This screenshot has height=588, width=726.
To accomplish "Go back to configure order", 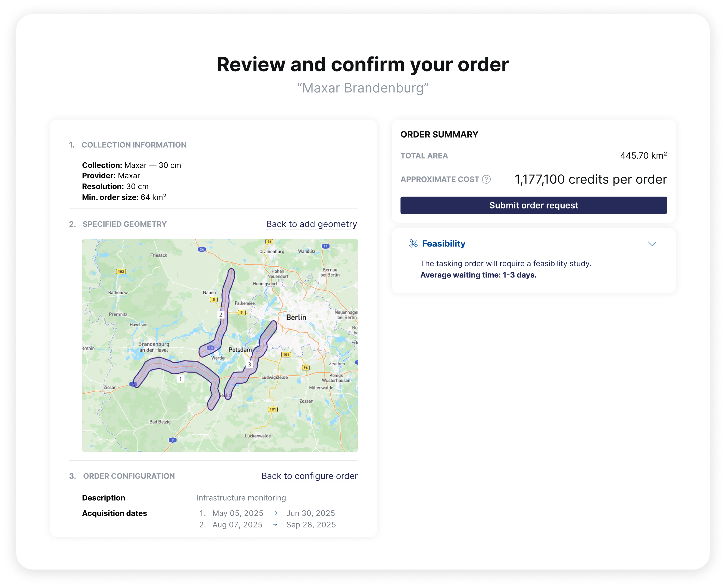I will click(309, 476).
